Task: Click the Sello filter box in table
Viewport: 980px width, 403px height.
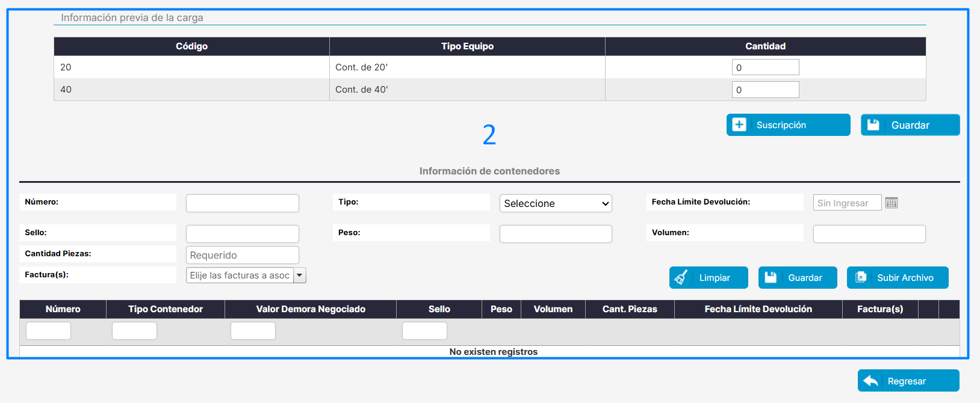Action: 424,331
